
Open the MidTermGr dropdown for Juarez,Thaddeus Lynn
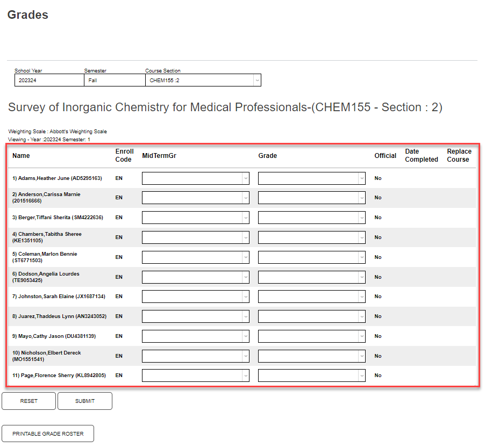(x=195, y=316)
